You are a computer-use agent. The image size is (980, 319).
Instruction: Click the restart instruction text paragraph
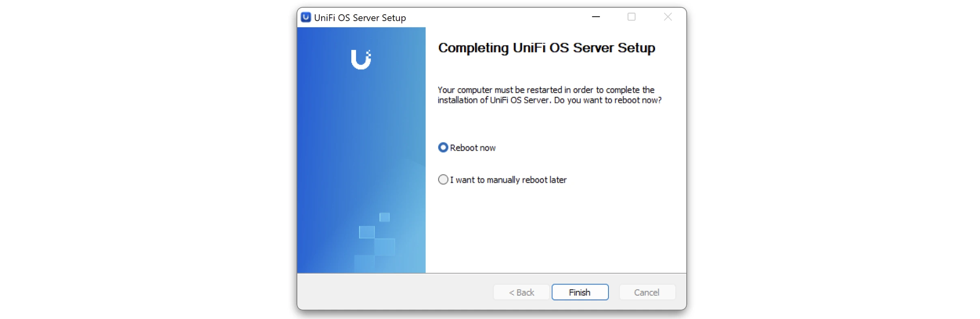click(549, 95)
